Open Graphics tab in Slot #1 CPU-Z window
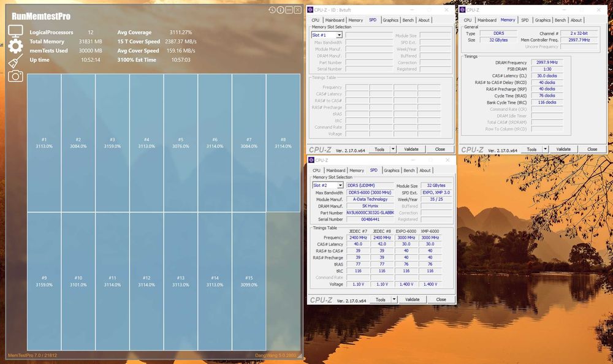 click(x=390, y=20)
